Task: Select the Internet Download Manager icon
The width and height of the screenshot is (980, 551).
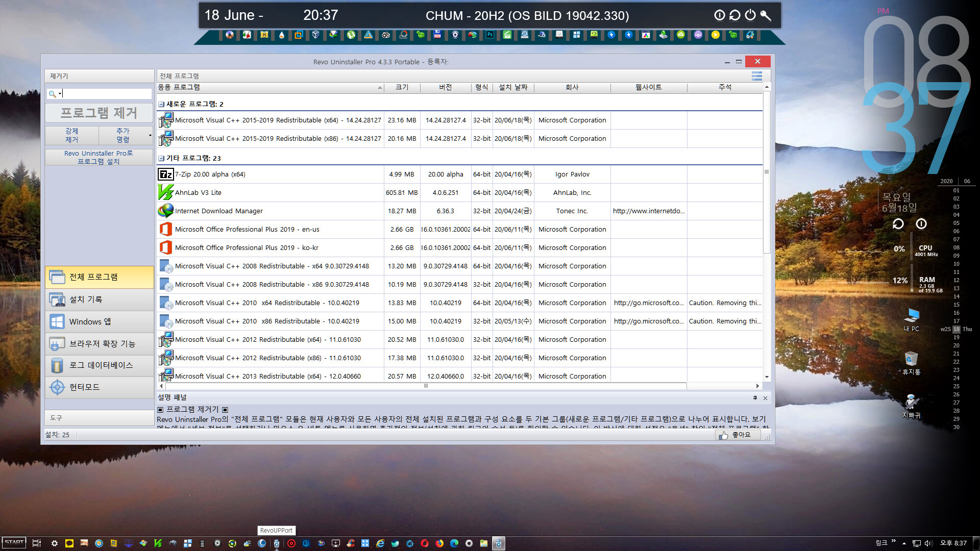Action: tap(165, 211)
